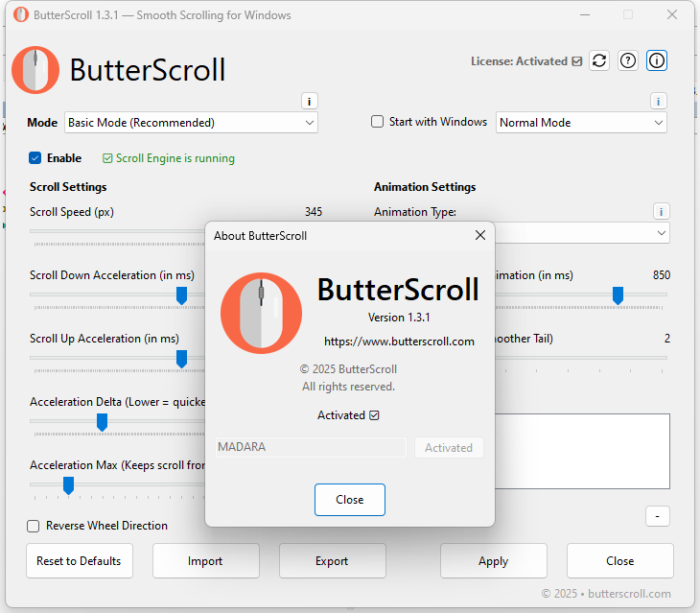
Task: Click info button beside Animation Type
Action: [x=661, y=211]
